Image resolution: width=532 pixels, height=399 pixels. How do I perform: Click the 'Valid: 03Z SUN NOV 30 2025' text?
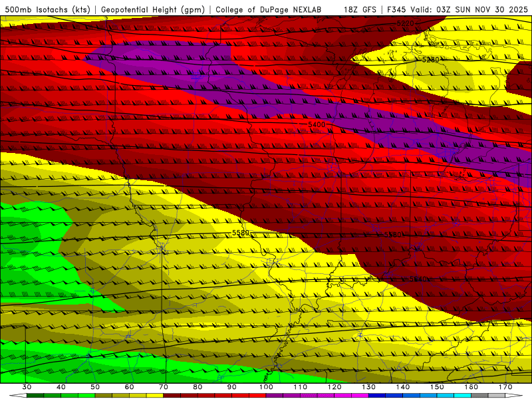click(x=469, y=9)
